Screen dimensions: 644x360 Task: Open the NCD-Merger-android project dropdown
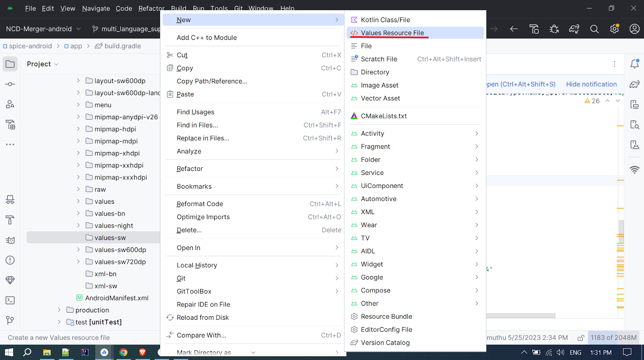43,29
